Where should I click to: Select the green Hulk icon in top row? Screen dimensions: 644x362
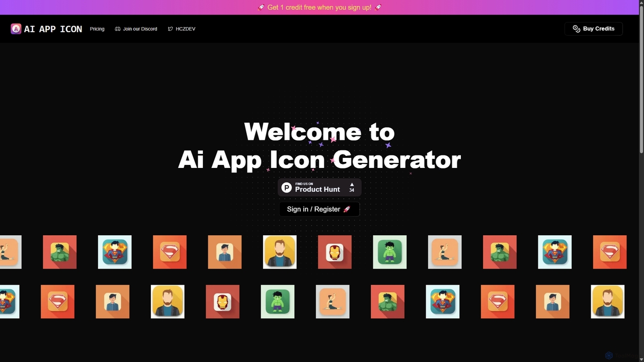[x=389, y=252]
